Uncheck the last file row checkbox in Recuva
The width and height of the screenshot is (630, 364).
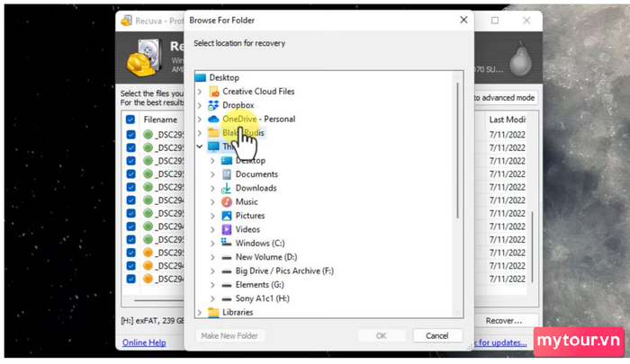pos(131,279)
